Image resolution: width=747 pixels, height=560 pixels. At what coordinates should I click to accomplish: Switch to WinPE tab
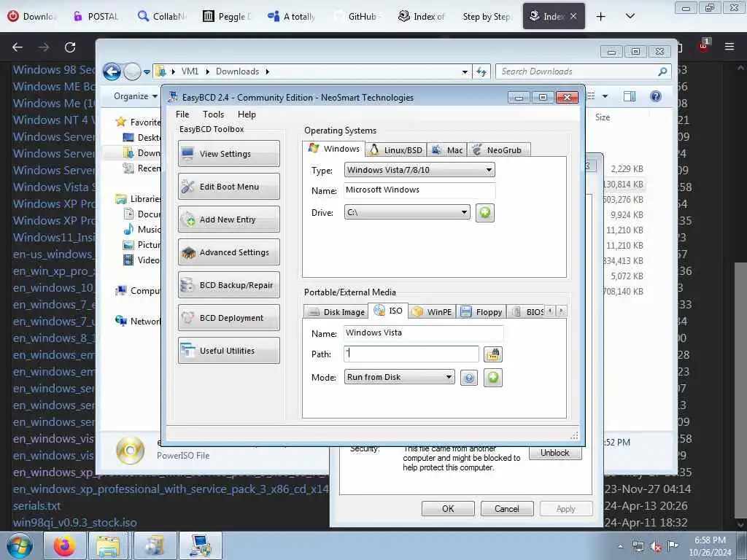point(432,312)
